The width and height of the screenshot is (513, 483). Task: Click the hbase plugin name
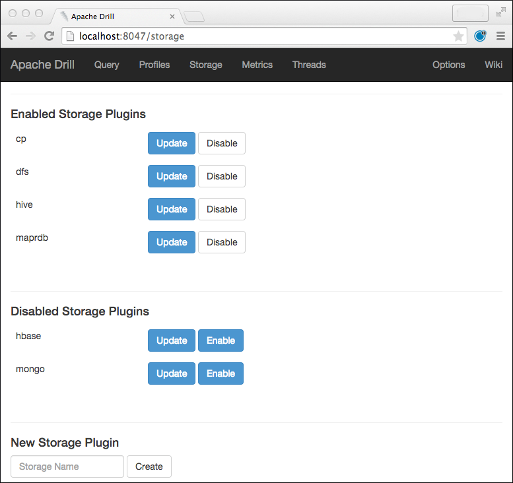(x=28, y=336)
